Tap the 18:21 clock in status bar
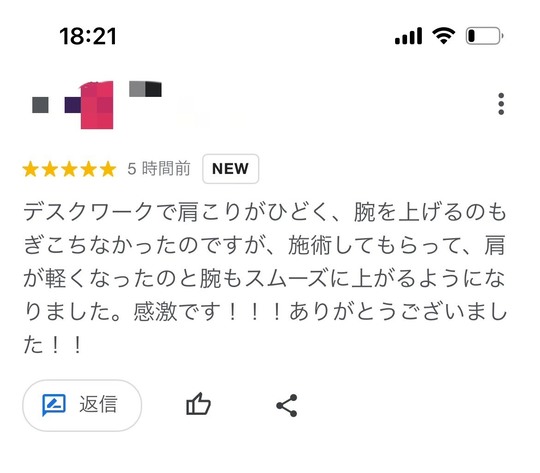540x473 pixels. pos(88,36)
